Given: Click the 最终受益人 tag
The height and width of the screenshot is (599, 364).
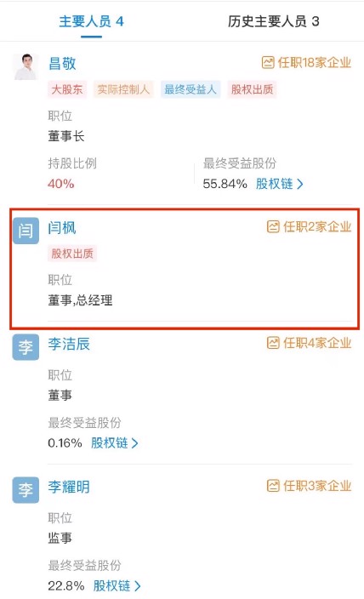Looking at the screenshot, I should tap(191, 90).
